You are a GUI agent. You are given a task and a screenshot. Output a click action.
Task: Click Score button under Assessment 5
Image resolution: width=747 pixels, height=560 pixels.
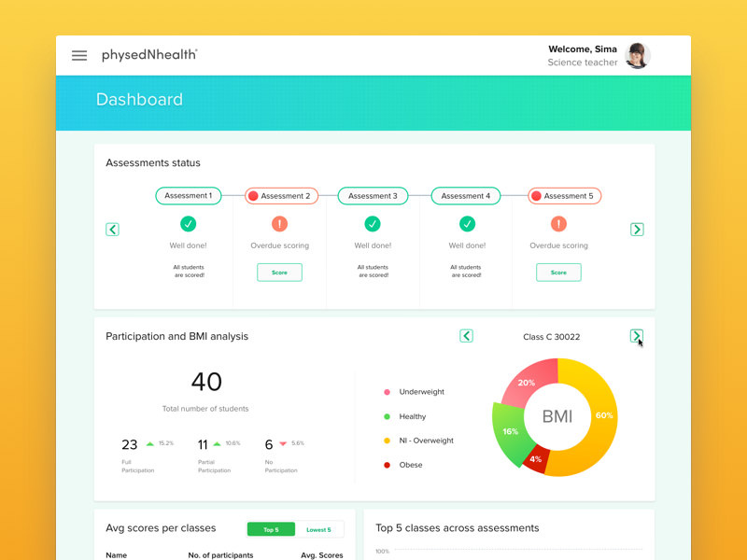click(557, 272)
